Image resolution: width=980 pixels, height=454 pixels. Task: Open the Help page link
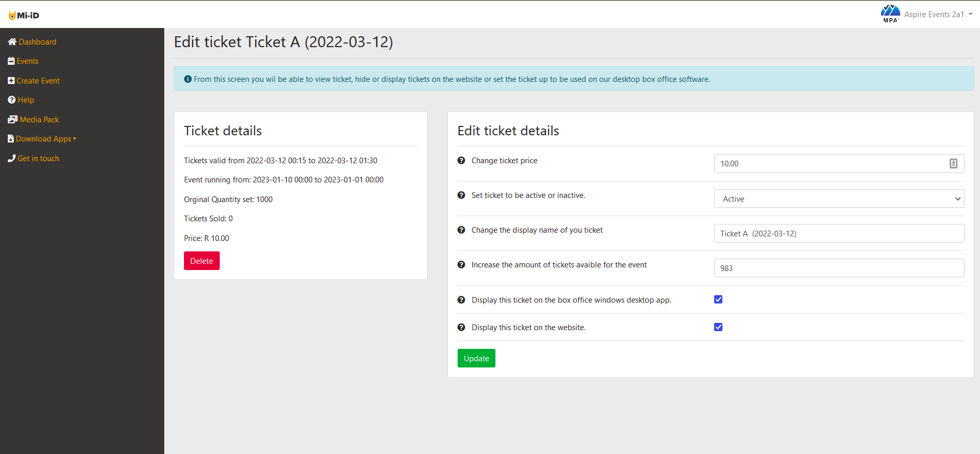(26, 100)
